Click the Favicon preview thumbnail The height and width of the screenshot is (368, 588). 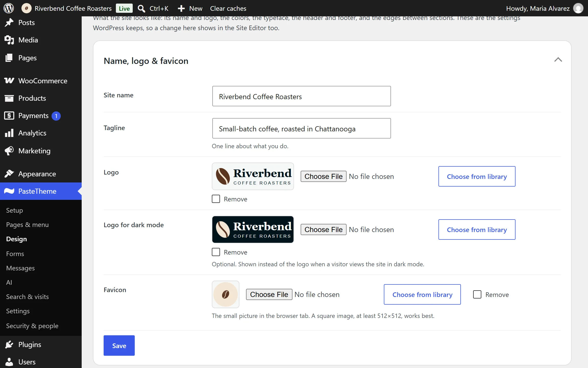point(226,294)
